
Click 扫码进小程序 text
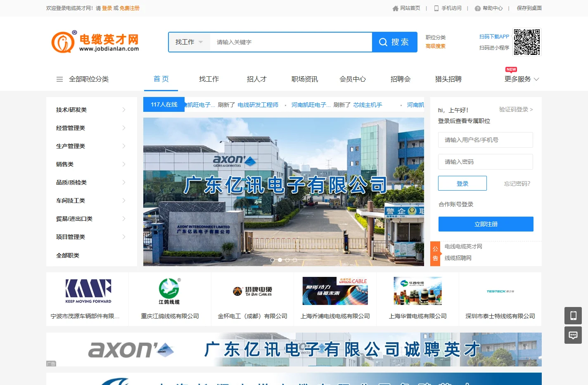click(x=494, y=48)
